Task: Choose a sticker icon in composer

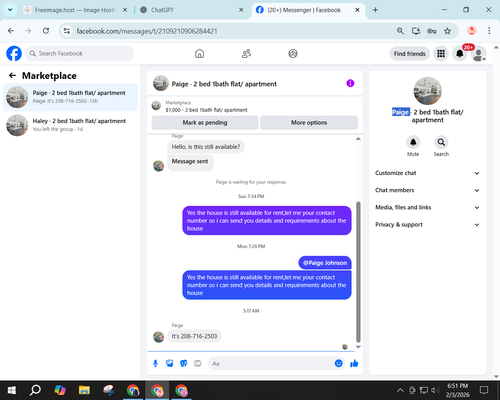Action: click(x=184, y=363)
